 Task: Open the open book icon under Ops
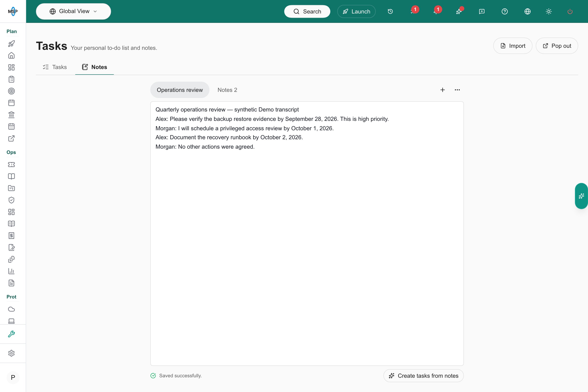pyautogui.click(x=11, y=176)
